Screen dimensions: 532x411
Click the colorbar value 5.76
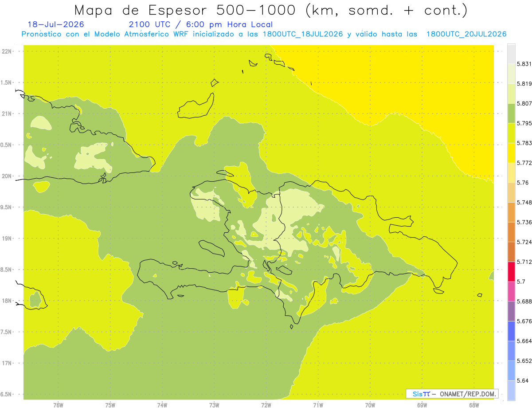click(x=523, y=183)
